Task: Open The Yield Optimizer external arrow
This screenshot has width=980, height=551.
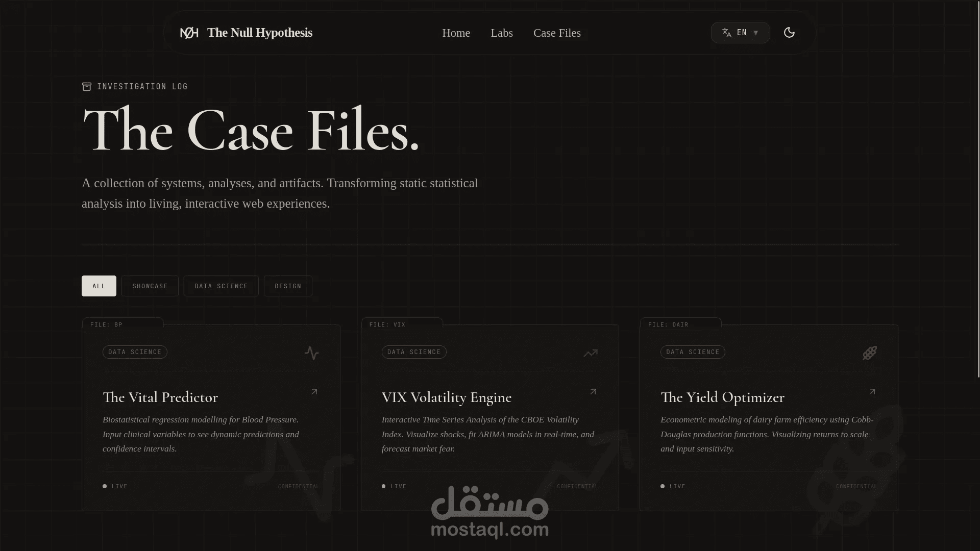Action: coord(872,392)
